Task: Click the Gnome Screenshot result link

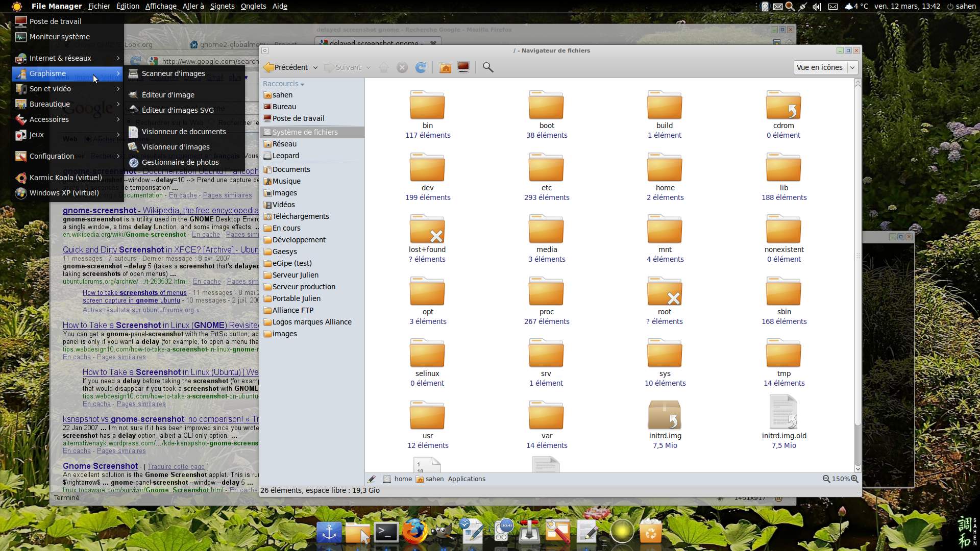Action: 100,466
